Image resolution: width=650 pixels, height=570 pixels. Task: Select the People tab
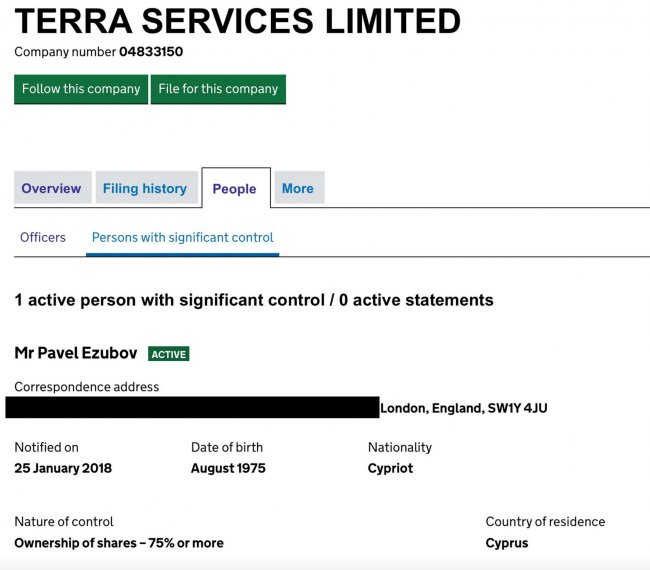[234, 189]
